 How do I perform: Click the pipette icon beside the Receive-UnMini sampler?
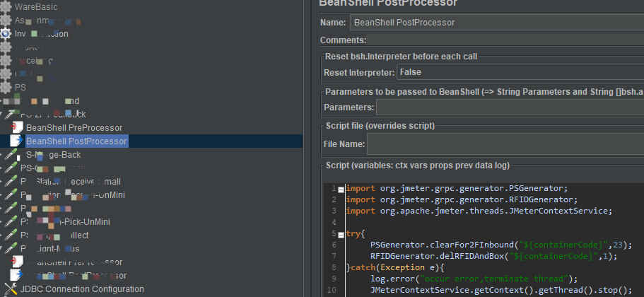pyautogui.click(x=11, y=195)
